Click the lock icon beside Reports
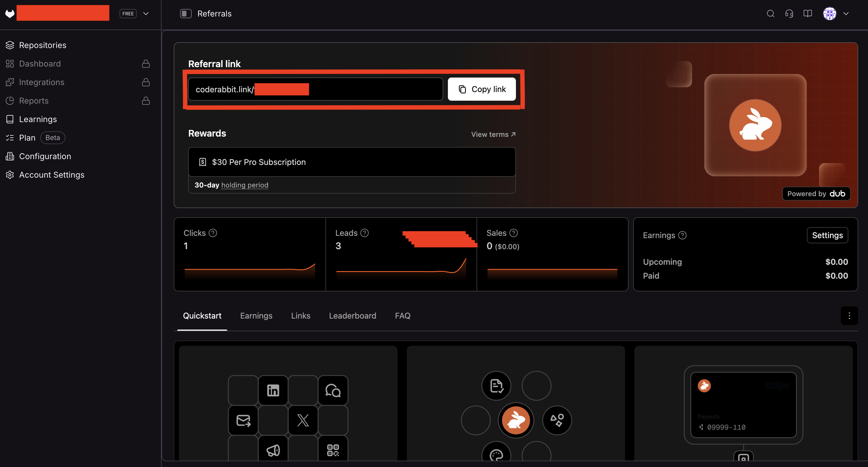Image resolution: width=868 pixels, height=467 pixels. pyautogui.click(x=146, y=101)
